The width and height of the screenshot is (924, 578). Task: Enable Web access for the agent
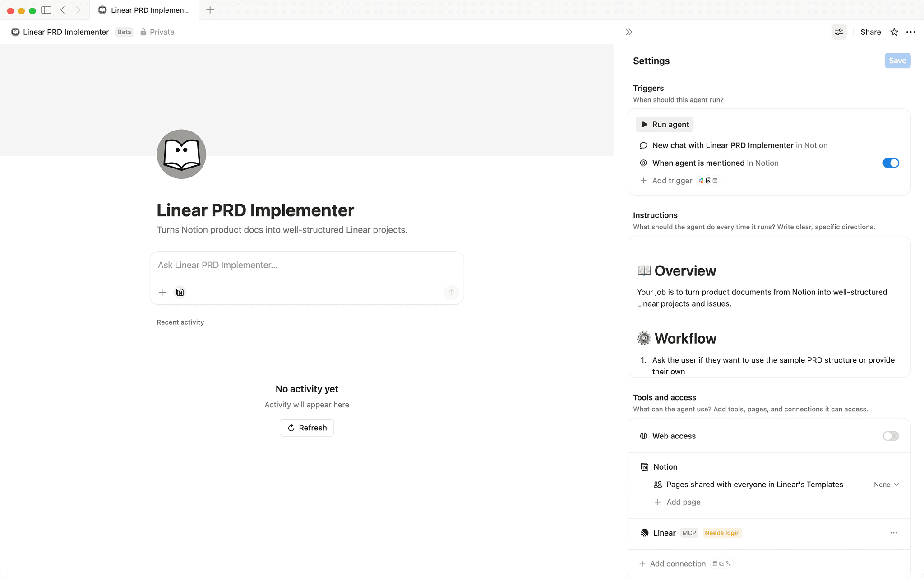click(x=890, y=436)
